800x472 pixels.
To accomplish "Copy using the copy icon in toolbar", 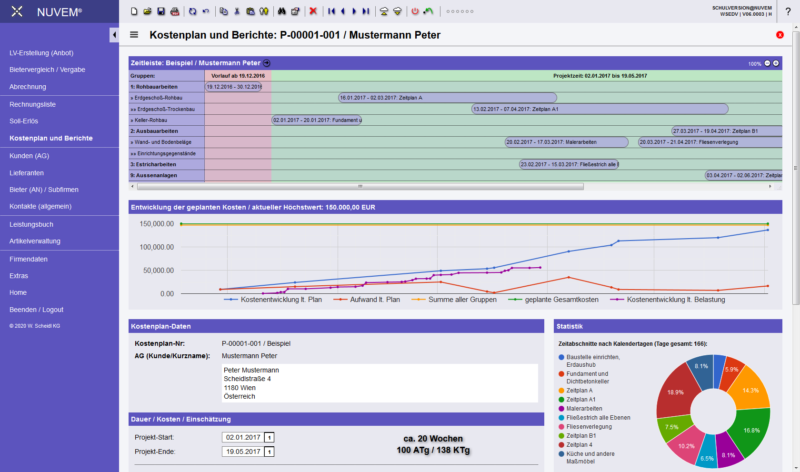I will coord(223,11).
